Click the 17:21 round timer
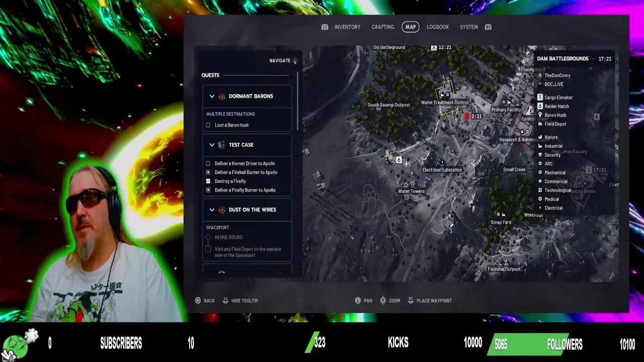This screenshot has width=644, height=362. 605,59
